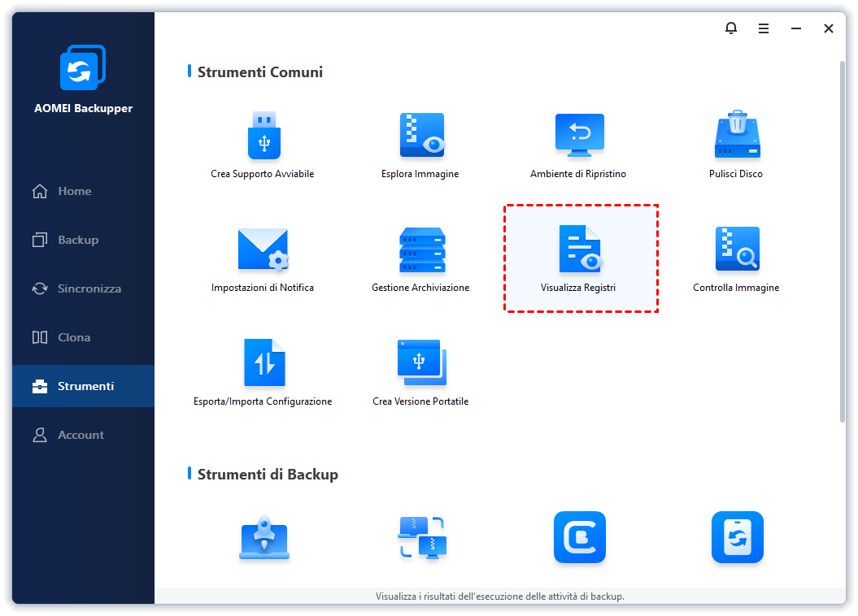Image resolution: width=858 pixels, height=616 pixels.
Task: Click the rocket laptop backup tool icon
Action: click(264, 538)
